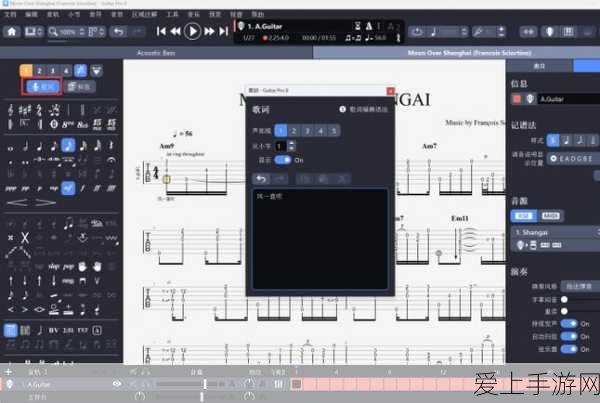
Task: Select voice 4 in the edition palette
Action: (x=66, y=70)
